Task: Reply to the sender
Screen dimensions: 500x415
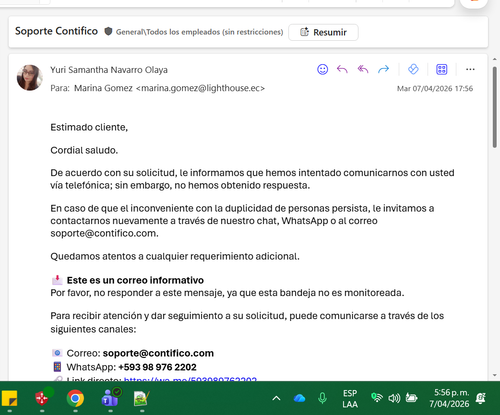Action: [342, 69]
